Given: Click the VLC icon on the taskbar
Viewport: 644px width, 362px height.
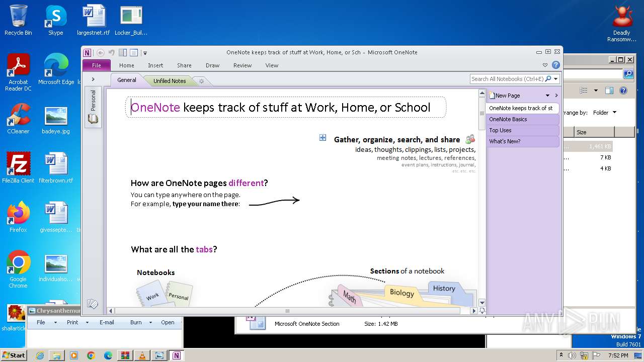Looking at the screenshot, I should [142, 355].
